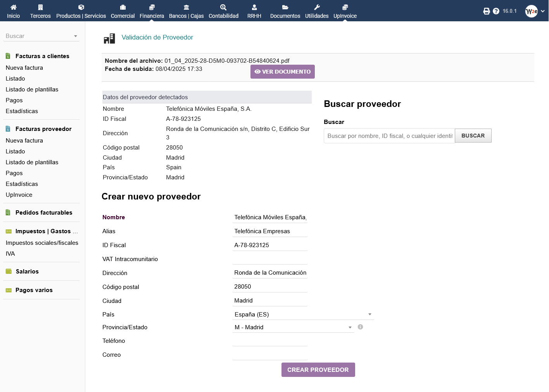This screenshot has height=392, width=549.
Task: Open Comercial briefcase icon in top bar
Action: (x=123, y=7)
